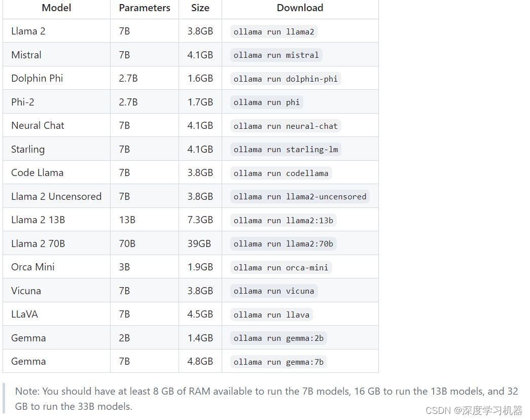
Task: Click the 'ollama run gemma:7b' command
Action: pos(278,362)
